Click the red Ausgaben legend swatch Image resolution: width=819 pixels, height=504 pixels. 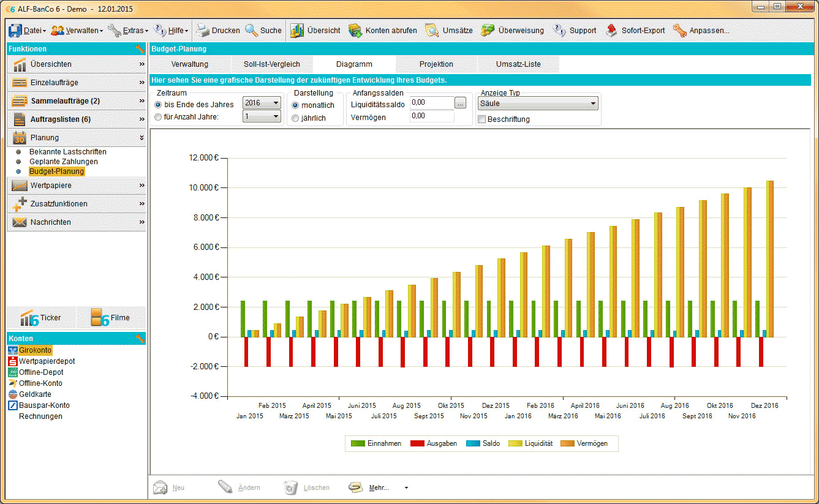pyautogui.click(x=417, y=443)
